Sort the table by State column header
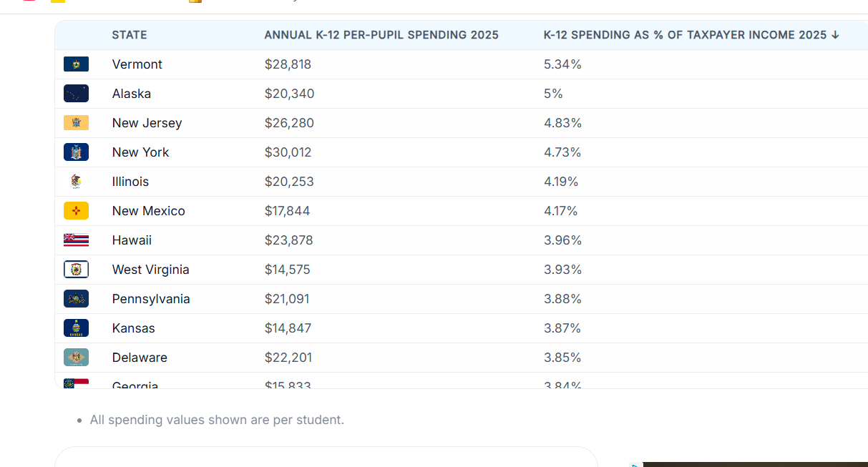 pos(130,35)
